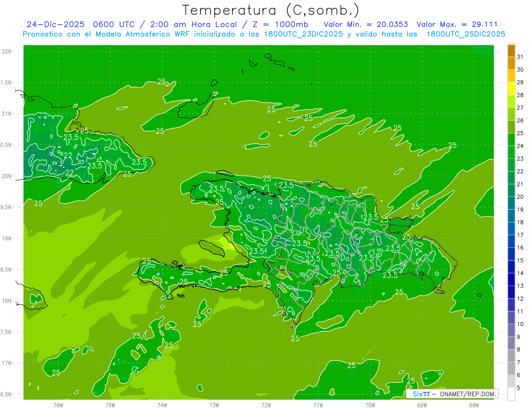The height and width of the screenshot is (411, 532).
Task: Click the '68W' longitude axis label
Action: pos(474,405)
